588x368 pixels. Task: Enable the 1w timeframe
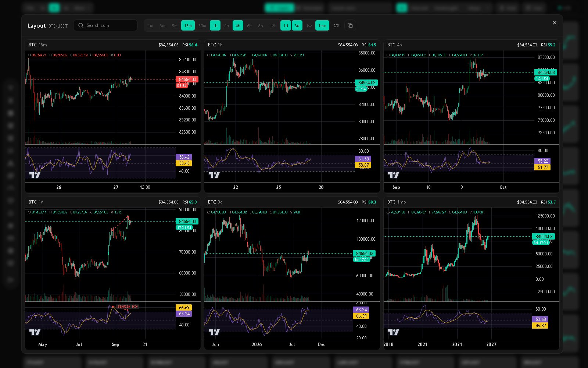pyautogui.click(x=309, y=26)
